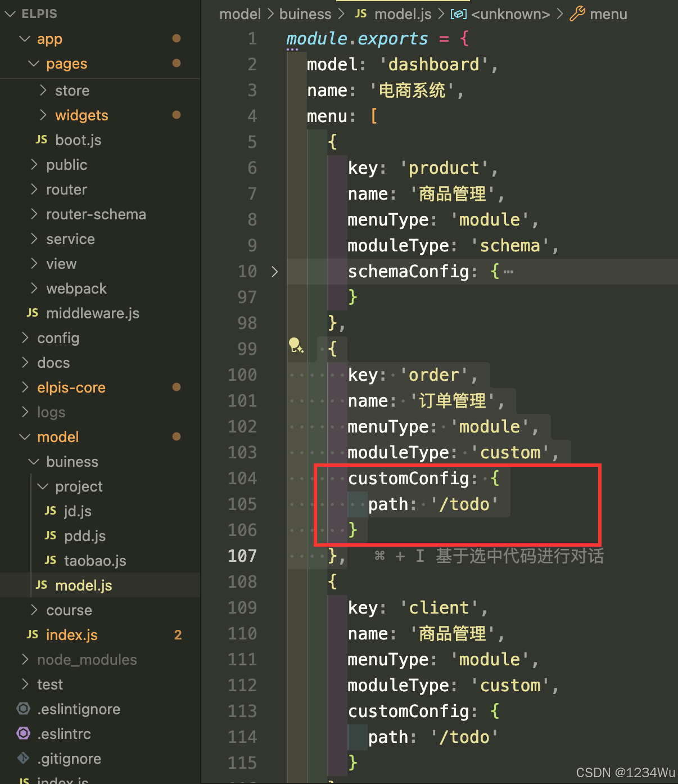Screen dimensions: 678x784
Task: Select 'buiness' in the breadcrumb
Action: 305,14
